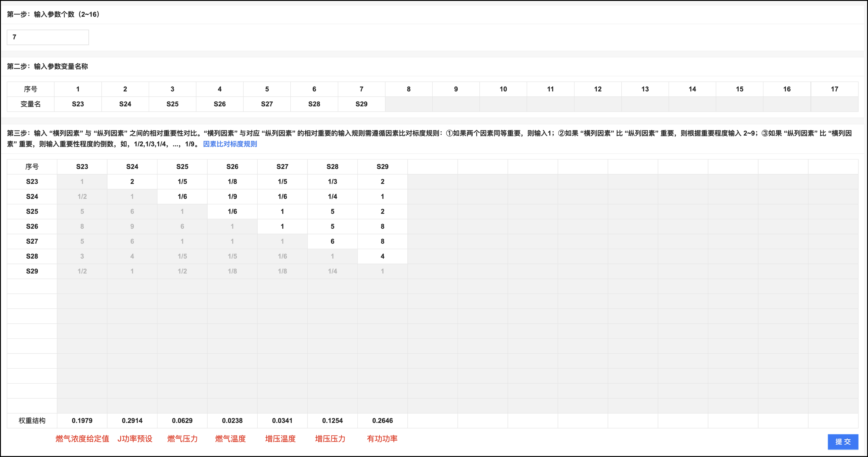This screenshot has width=868, height=457.
Task: Select matrix cell row S24 column S28 showing 1/4
Action: 332,196
